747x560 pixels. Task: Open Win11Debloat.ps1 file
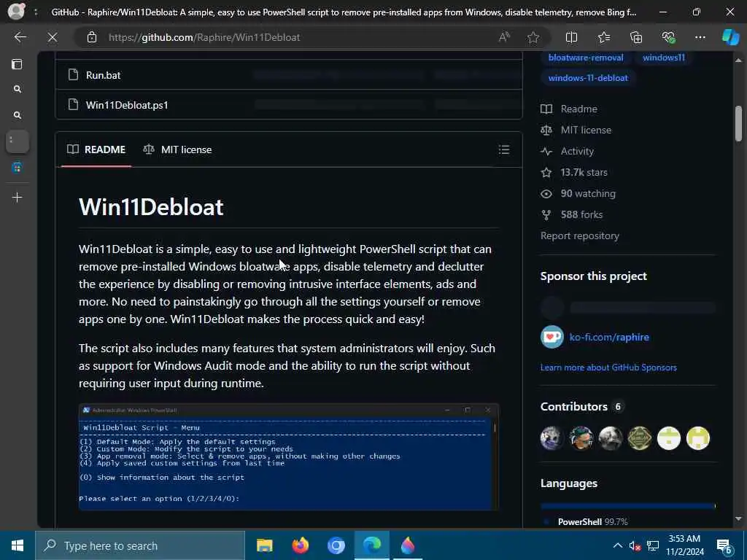127,105
